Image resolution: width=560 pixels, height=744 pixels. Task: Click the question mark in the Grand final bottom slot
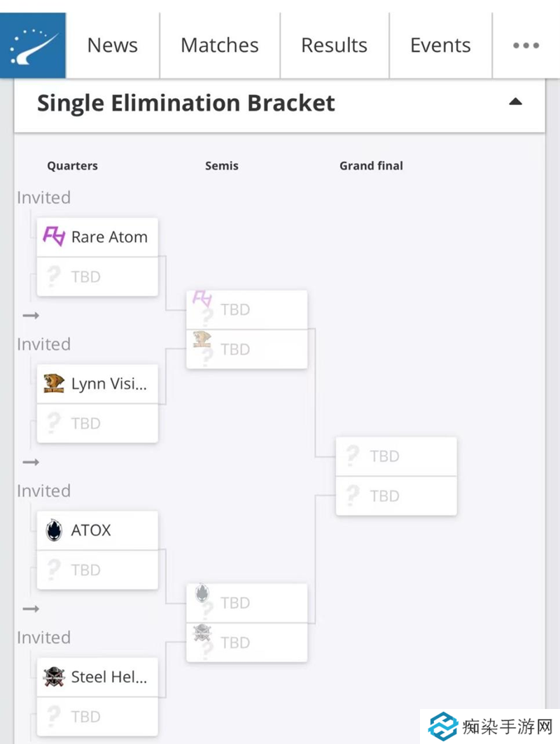(353, 496)
